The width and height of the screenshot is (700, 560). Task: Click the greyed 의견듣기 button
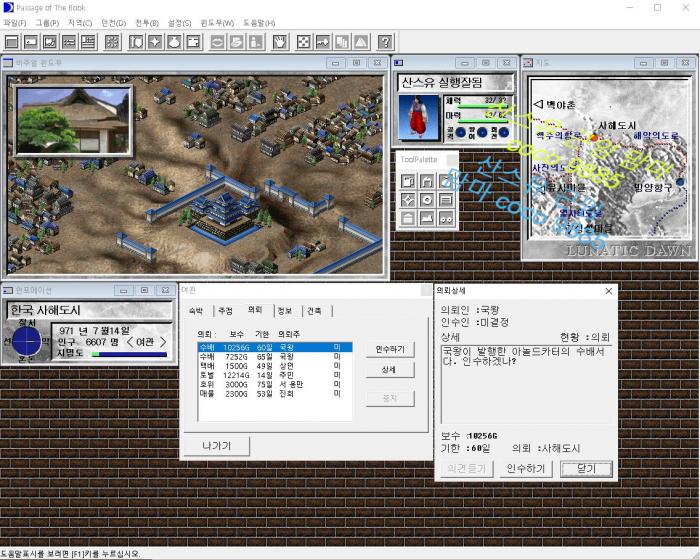[466, 468]
